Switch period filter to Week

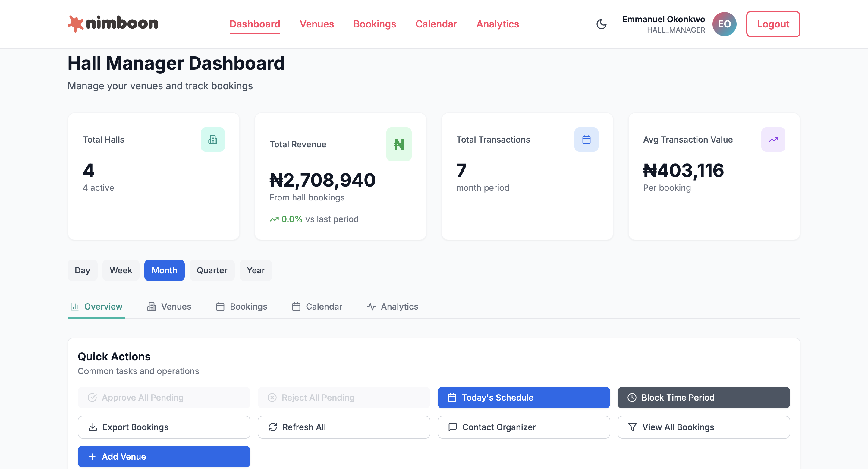point(121,270)
